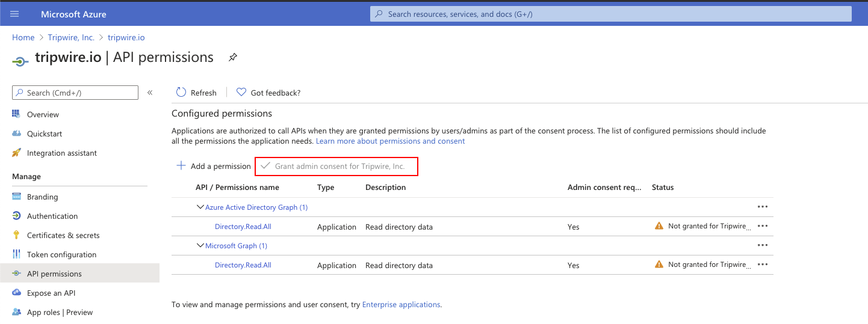Collapse the Azure Active Directory Graph group
This screenshot has height=324, width=868.
coord(200,207)
